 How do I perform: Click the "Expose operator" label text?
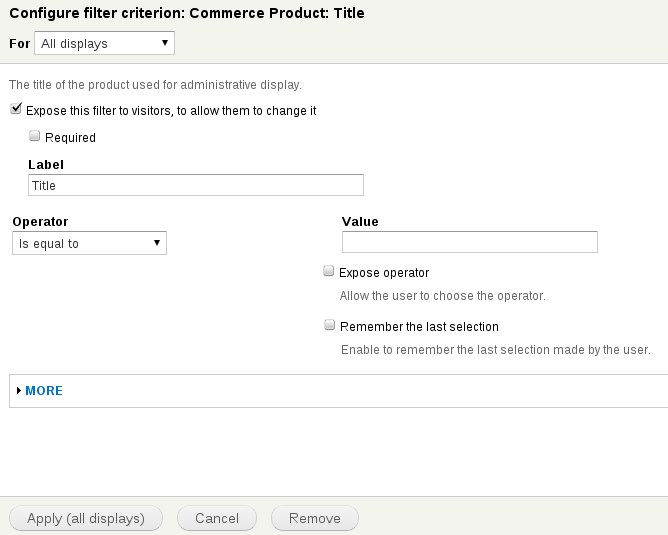coord(384,272)
